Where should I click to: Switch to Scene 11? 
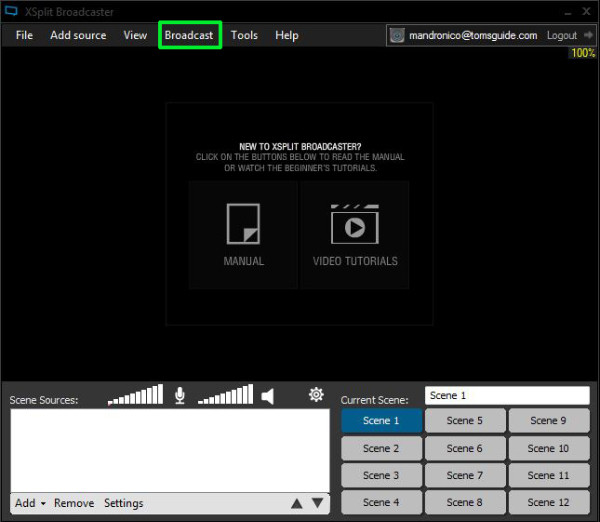click(x=549, y=475)
